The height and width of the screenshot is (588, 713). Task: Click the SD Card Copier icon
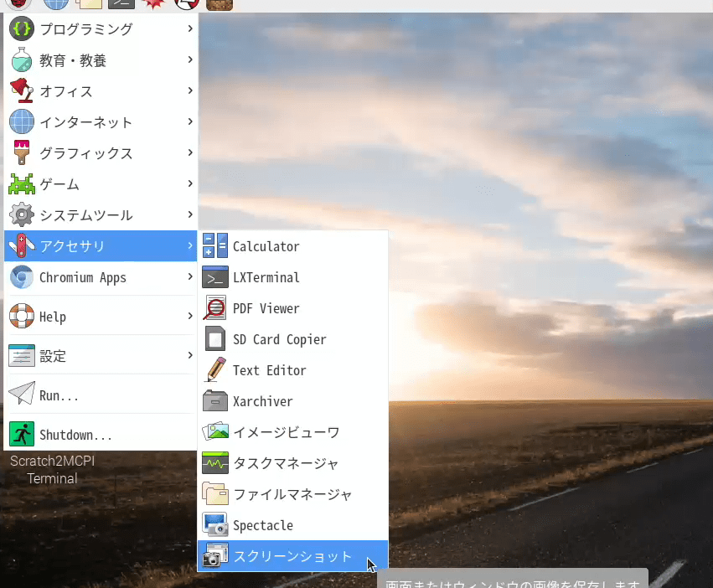pos(215,338)
